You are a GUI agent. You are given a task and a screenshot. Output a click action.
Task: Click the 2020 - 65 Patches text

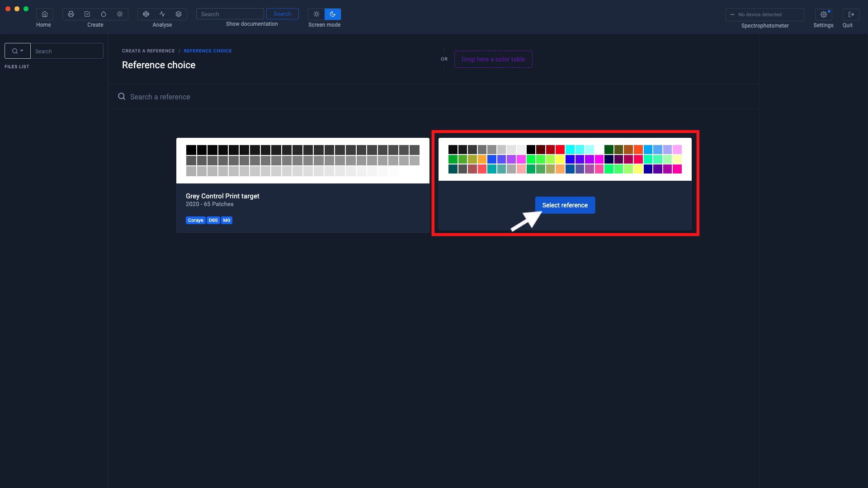coord(210,204)
